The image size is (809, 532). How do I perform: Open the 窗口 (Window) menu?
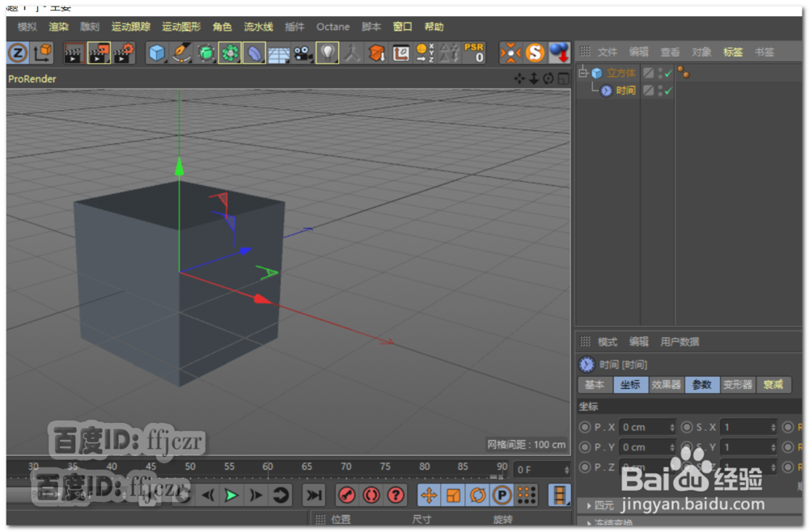click(402, 27)
